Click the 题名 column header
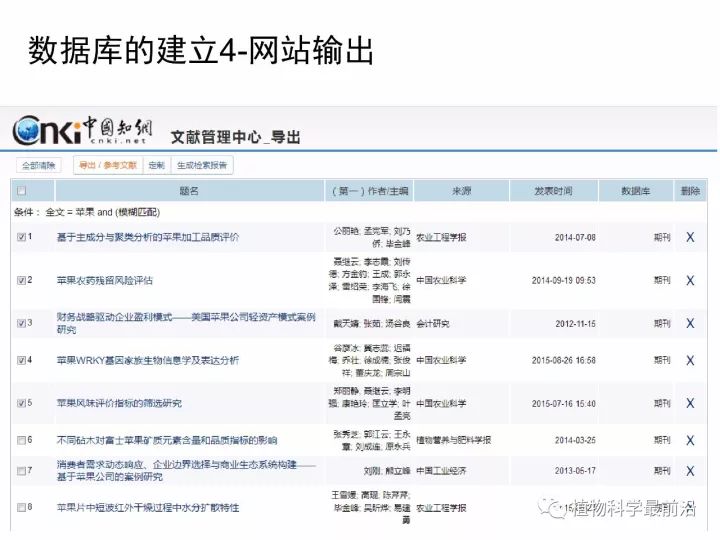Screen dimensions: 720x540 189,191
